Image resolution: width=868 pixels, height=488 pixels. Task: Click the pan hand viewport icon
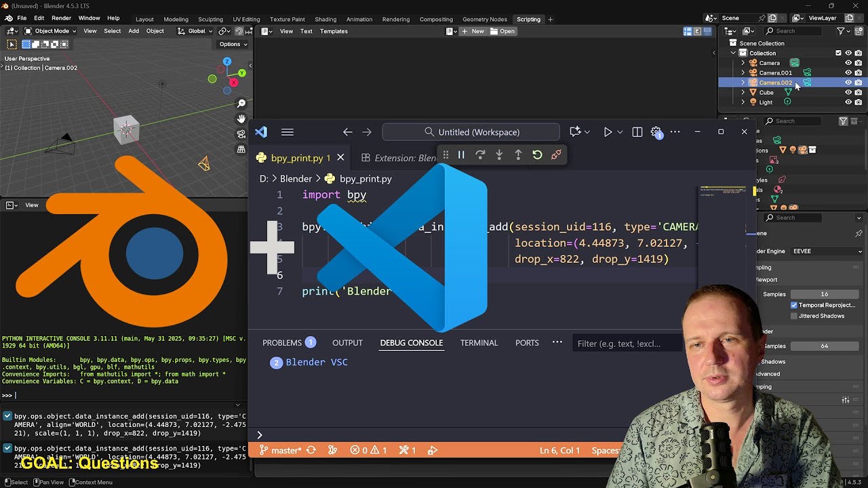pos(241,119)
